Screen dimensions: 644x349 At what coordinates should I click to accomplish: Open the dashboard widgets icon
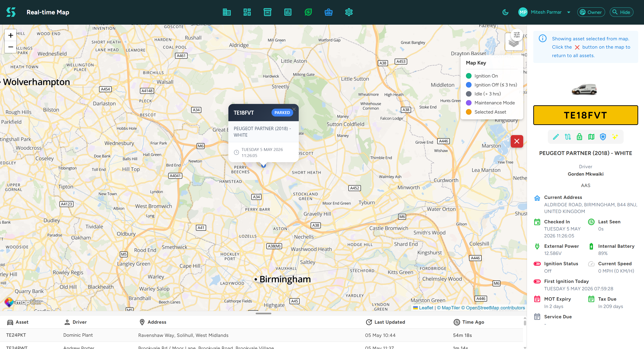coord(247,12)
